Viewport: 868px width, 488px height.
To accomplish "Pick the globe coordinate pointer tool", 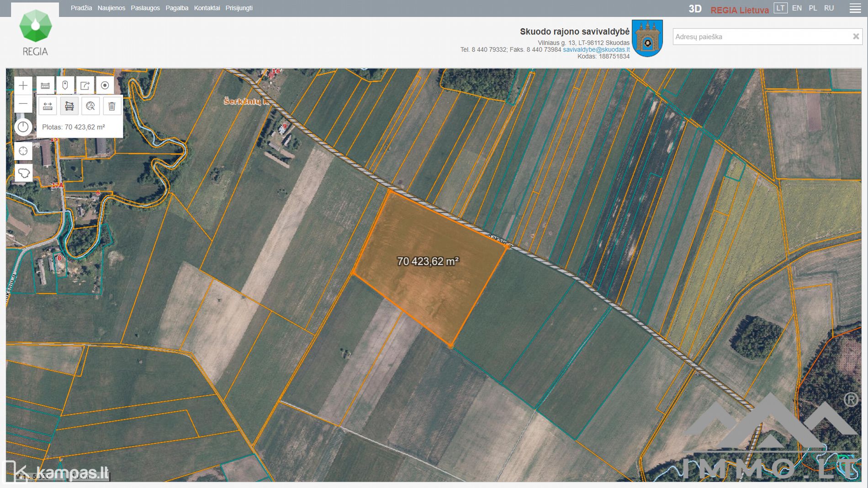I will tap(90, 106).
